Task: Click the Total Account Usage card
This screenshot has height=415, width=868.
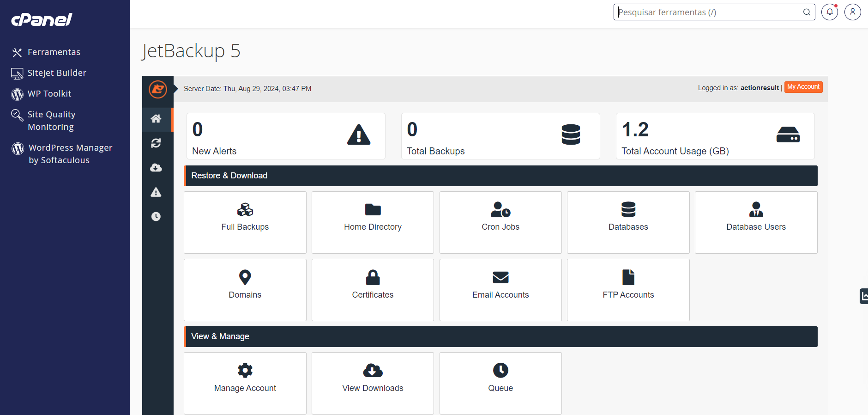Action: pyautogui.click(x=715, y=136)
